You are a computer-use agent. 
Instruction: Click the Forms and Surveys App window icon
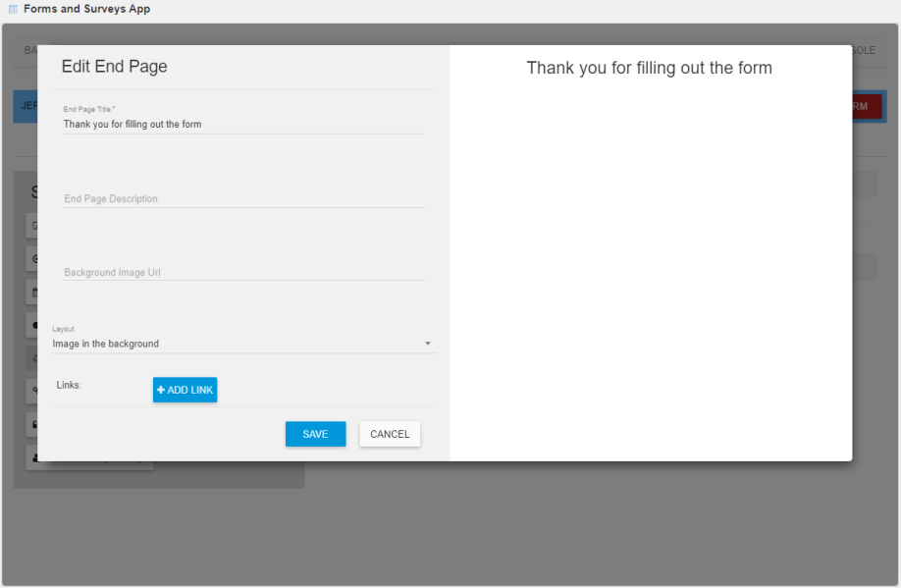[13, 9]
